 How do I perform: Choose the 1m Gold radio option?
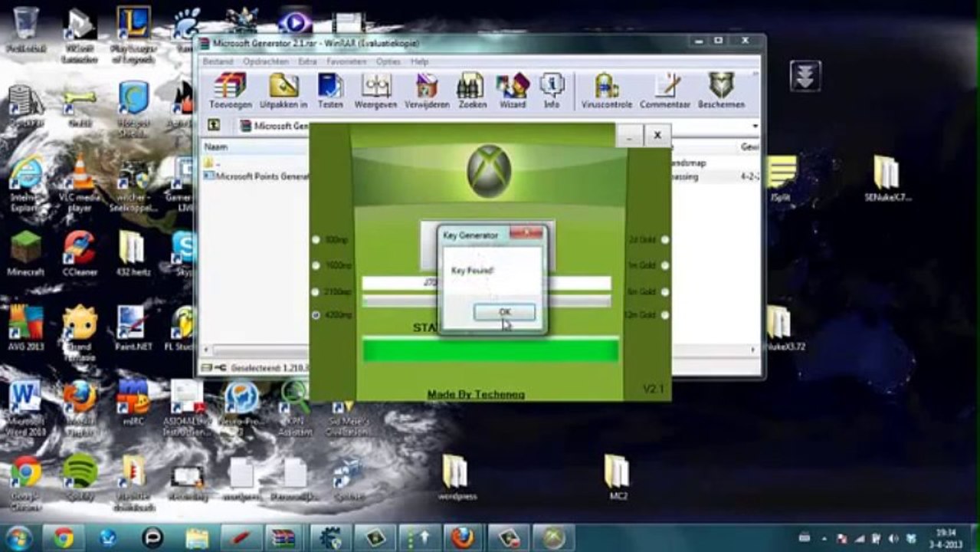[665, 265]
